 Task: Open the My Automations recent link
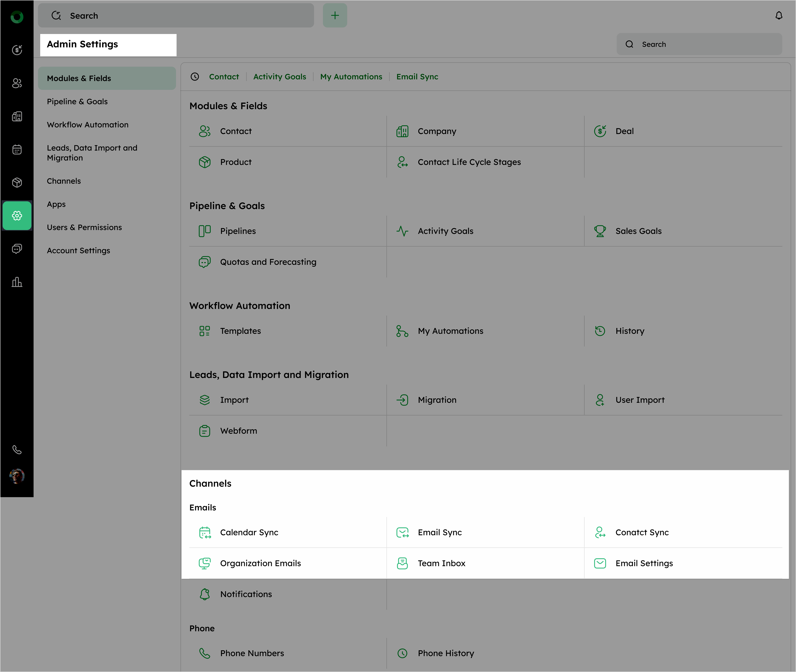(351, 77)
